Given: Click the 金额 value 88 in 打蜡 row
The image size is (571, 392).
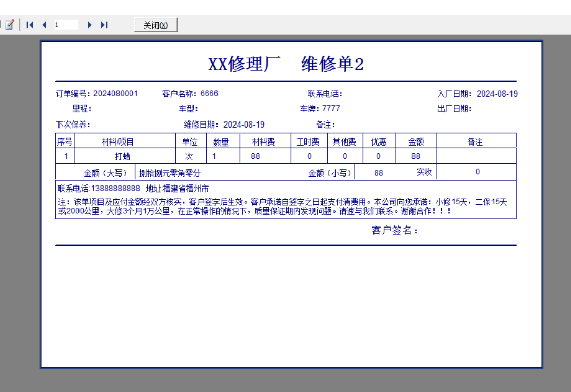Looking at the screenshot, I should click(x=416, y=156).
